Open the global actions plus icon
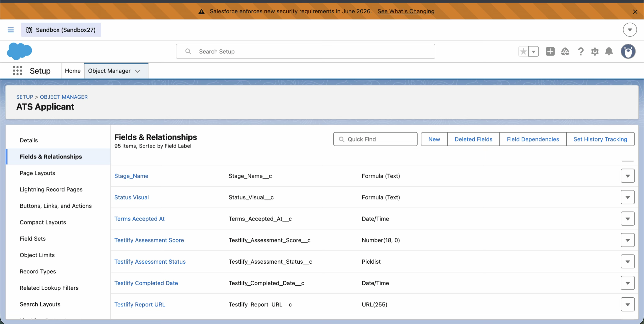Viewport: 644px width, 324px height. pos(550,51)
